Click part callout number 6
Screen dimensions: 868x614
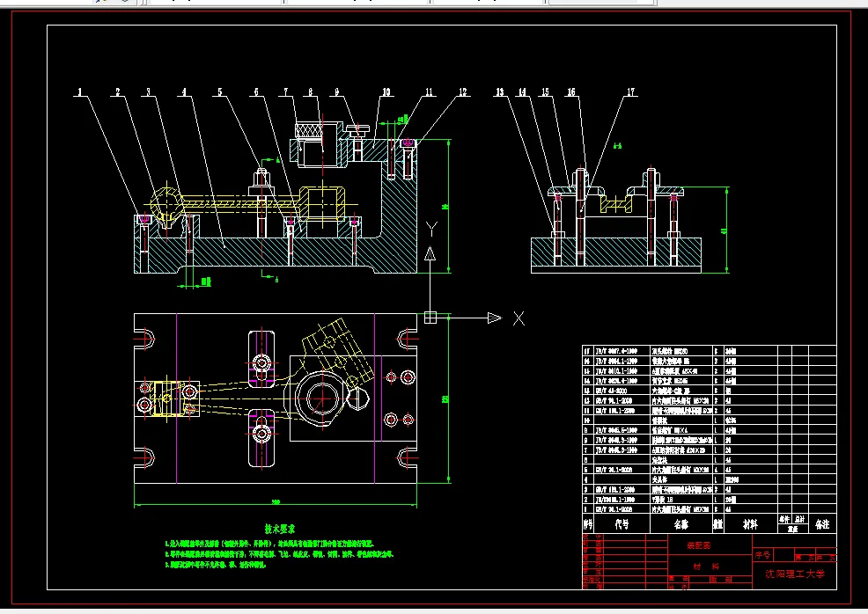point(256,91)
